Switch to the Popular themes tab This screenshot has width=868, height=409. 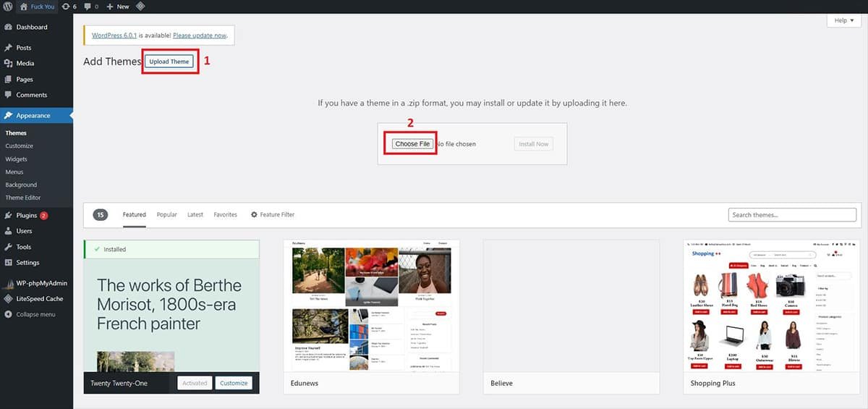click(166, 215)
